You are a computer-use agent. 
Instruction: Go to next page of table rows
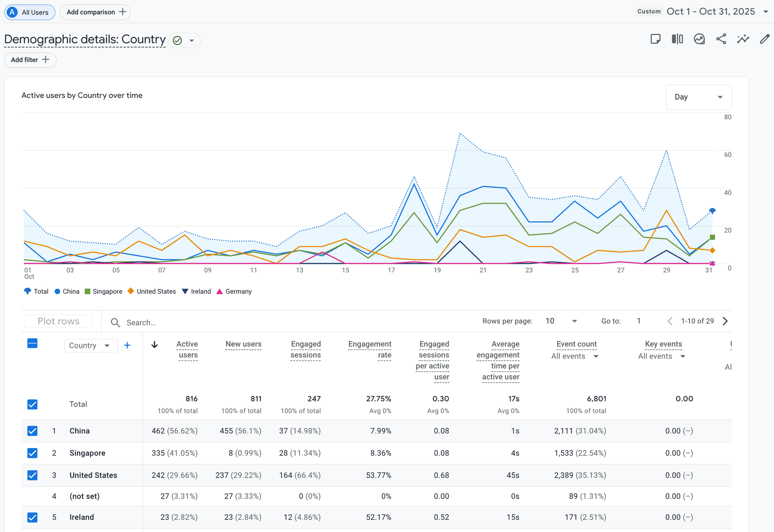pos(725,321)
